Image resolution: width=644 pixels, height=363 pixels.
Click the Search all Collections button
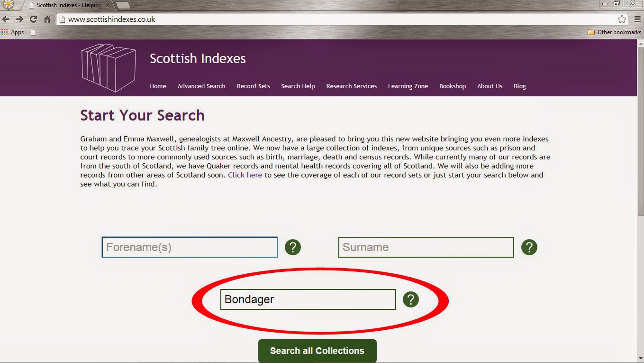point(317,351)
